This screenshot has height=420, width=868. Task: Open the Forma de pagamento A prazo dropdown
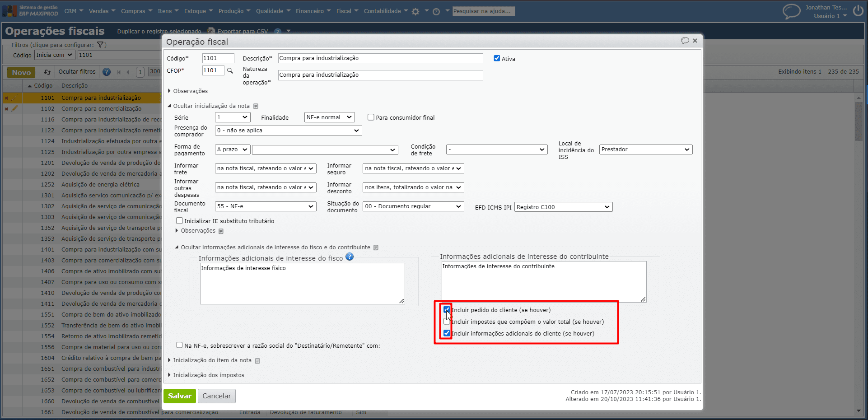tap(233, 149)
